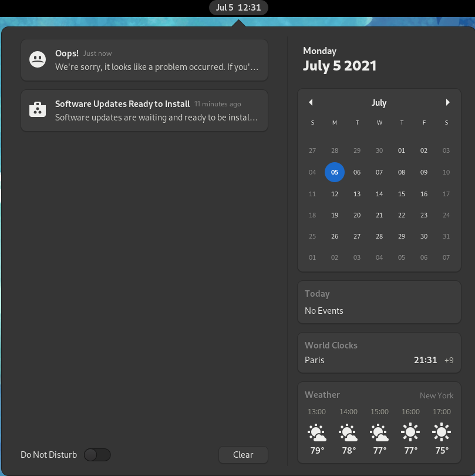Viewport: 475px width, 476px height.
Task: Click the Software store bag icon
Action: [x=38, y=109]
